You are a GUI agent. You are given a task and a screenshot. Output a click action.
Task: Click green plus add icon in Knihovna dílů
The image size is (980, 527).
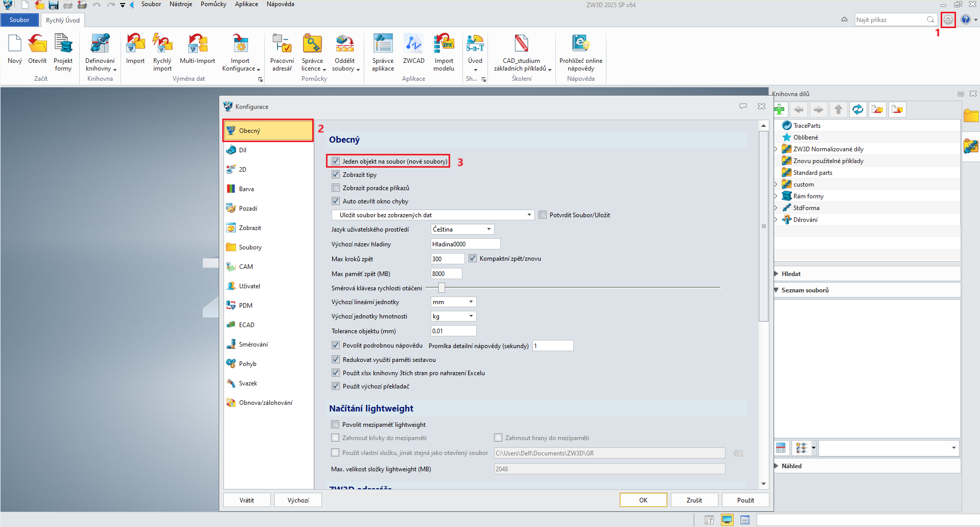(780, 109)
